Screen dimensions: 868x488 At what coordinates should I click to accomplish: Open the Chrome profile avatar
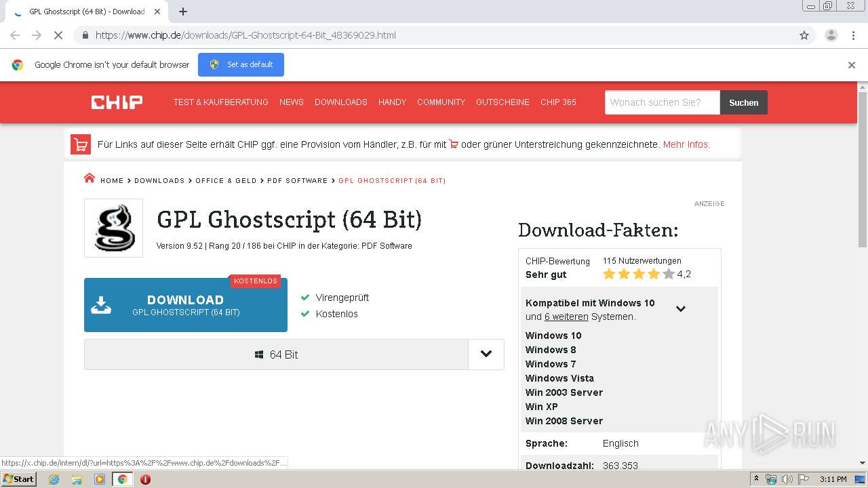click(x=831, y=35)
